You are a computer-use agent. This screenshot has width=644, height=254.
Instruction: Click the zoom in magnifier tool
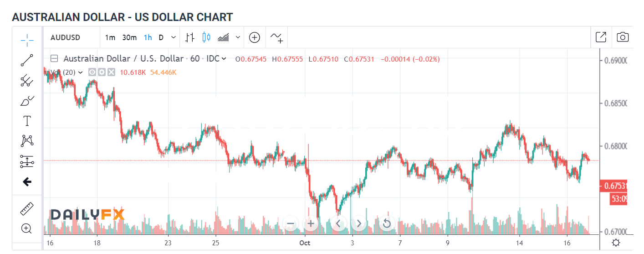pos(27,228)
